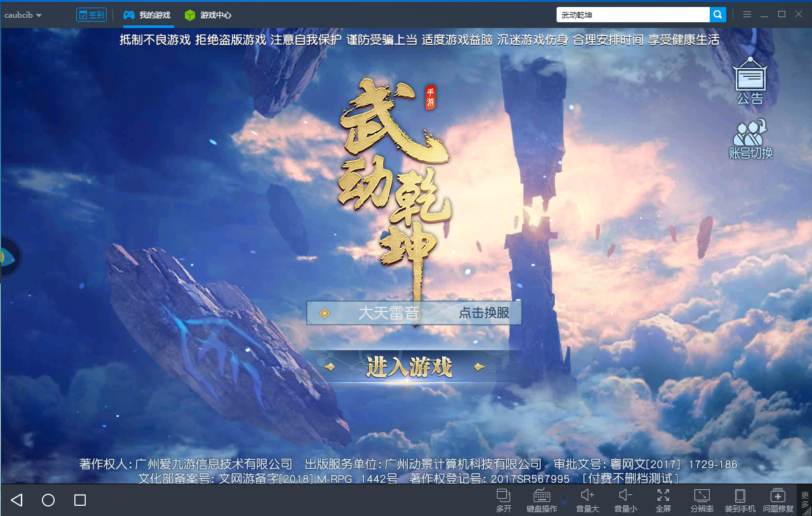Click the 签到 check-in button
This screenshot has width=812, height=516.
tap(91, 14)
